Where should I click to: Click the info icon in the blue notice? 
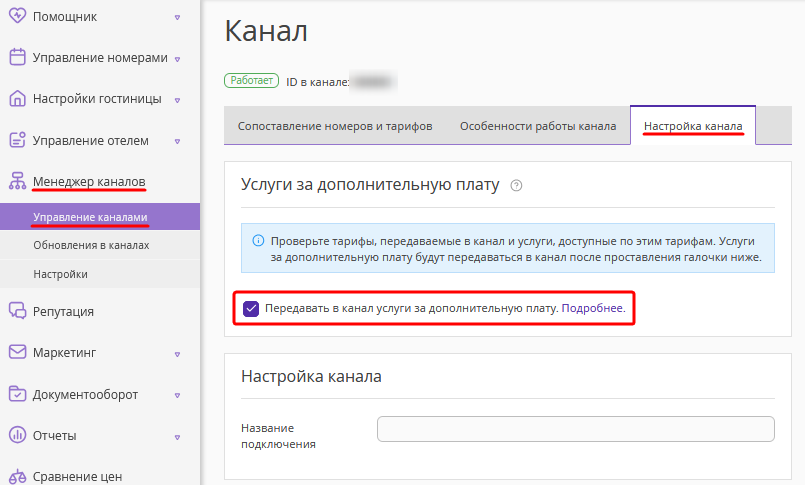258,241
